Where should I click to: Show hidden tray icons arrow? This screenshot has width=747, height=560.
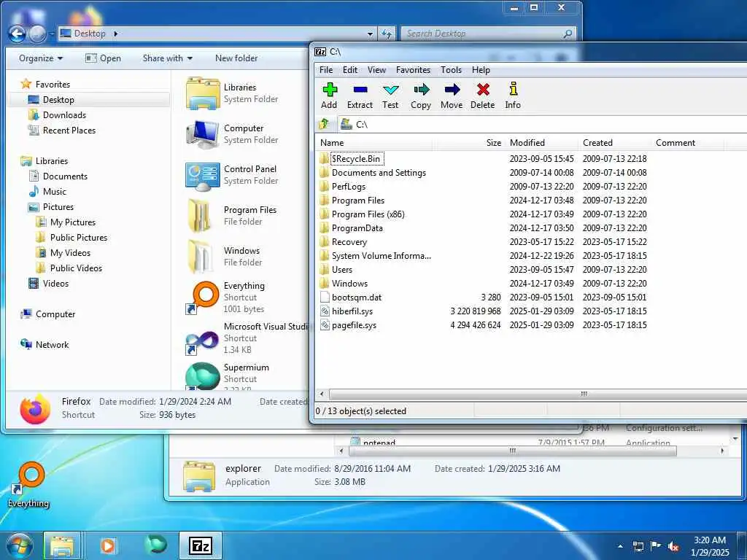(620, 546)
